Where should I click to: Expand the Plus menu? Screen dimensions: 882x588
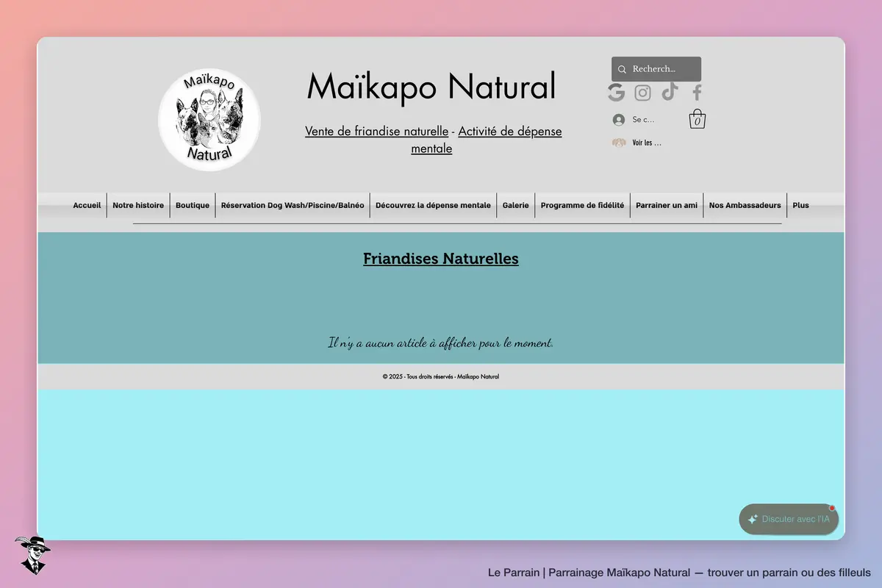[x=800, y=206]
